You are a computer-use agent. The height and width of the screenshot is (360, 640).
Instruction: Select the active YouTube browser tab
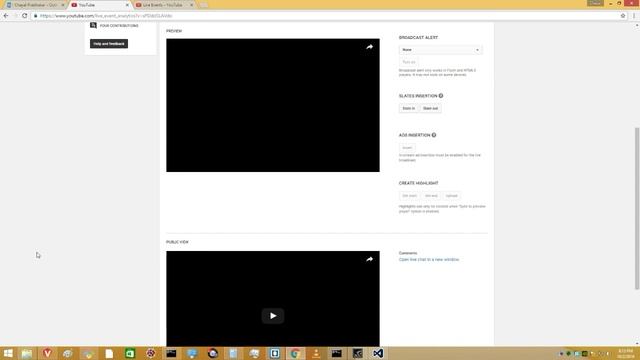click(x=99, y=5)
